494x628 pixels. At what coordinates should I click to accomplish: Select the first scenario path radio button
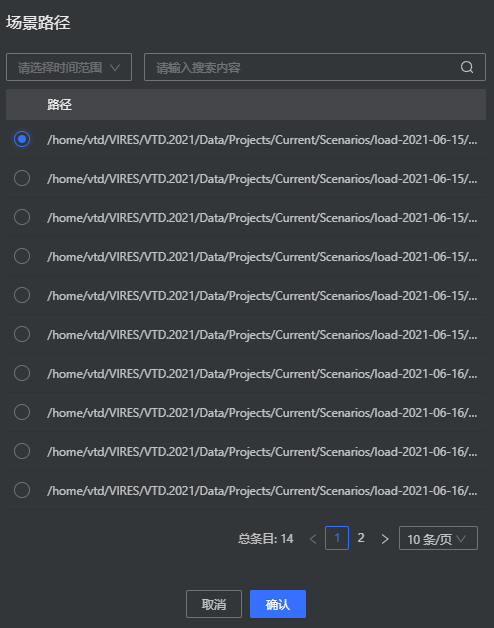pyautogui.click(x=22, y=139)
